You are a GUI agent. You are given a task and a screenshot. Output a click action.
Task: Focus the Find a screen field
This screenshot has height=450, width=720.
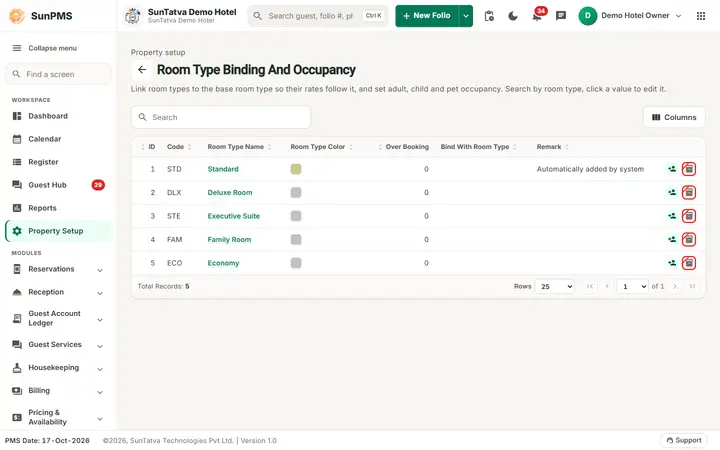58,74
